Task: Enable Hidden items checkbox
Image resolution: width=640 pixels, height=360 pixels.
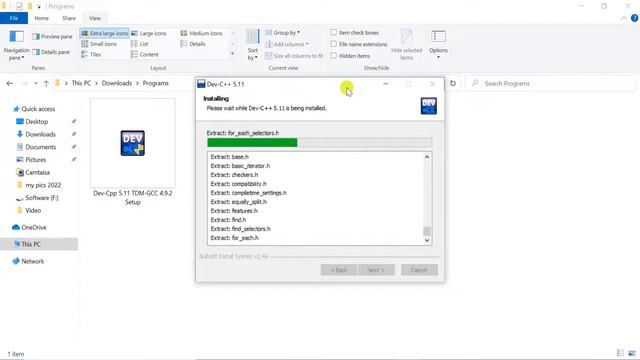Action: tap(334, 56)
